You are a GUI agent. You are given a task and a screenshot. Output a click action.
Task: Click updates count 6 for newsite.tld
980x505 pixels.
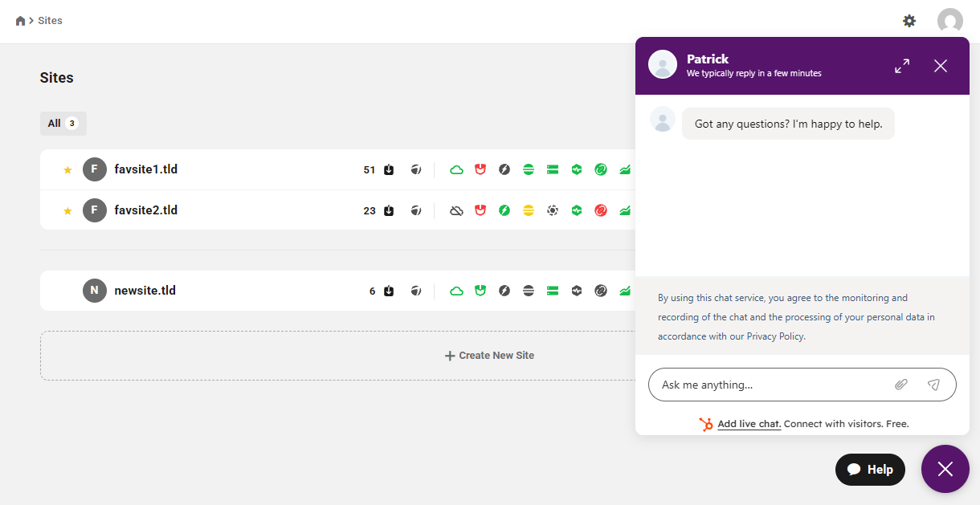pos(373,291)
